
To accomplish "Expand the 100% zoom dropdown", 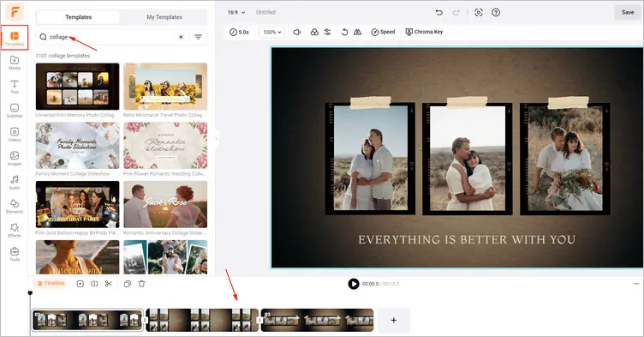I will point(271,32).
